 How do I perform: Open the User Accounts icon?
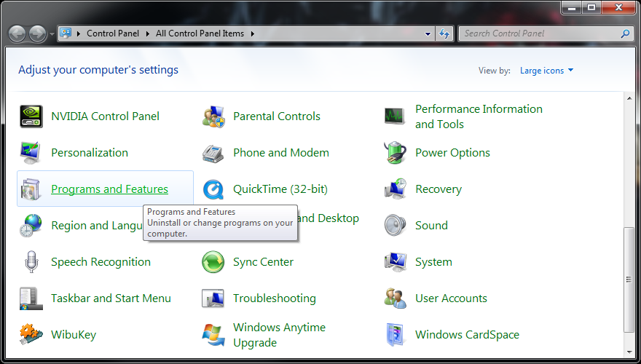point(395,298)
